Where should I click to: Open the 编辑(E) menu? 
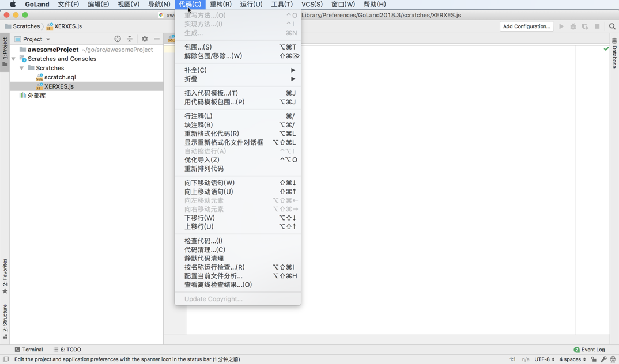pos(99,5)
